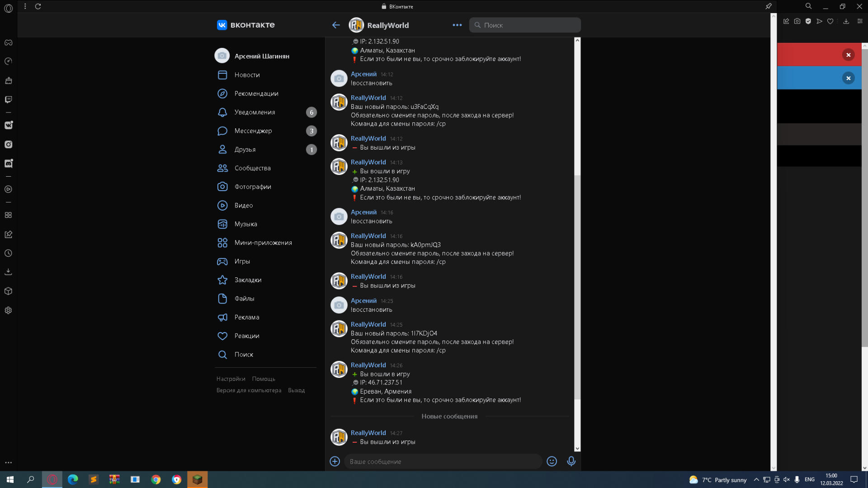Viewport: 868px width, 488px height.
Task: Click the Поиск search field in chat header
Action: (525, 25)
